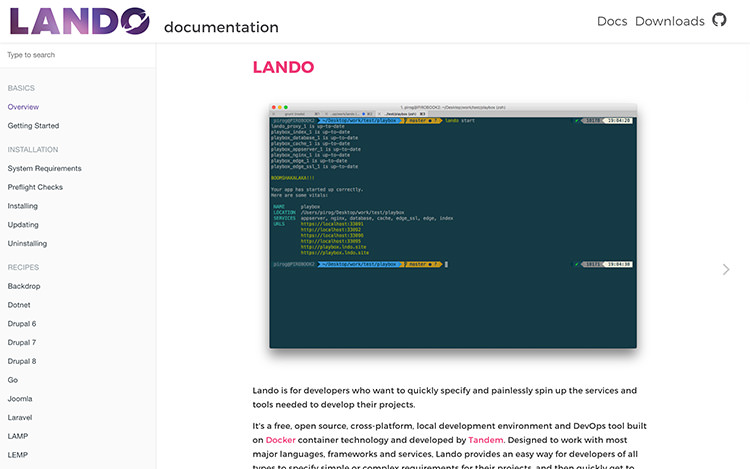This screenshot has width=750, height=469.
Task: Open the LAMP recipe
Action: point(18,436)
